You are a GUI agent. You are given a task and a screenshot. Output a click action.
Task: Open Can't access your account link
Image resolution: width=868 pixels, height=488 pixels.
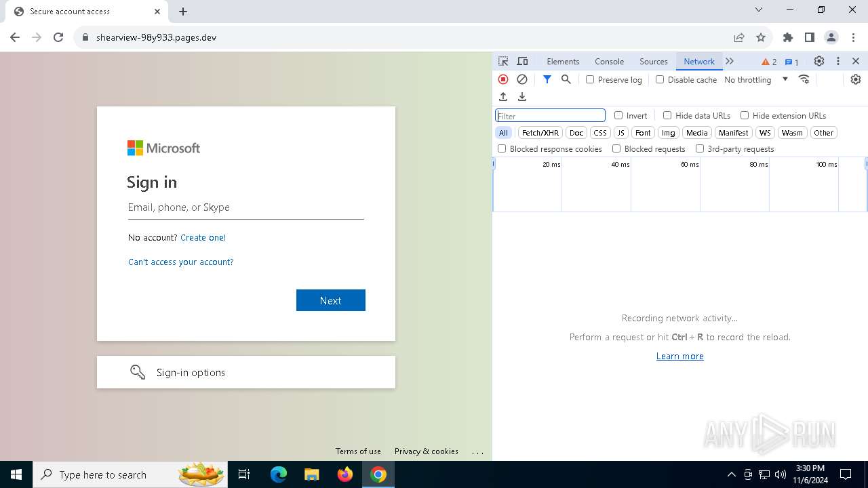point(180,262)
